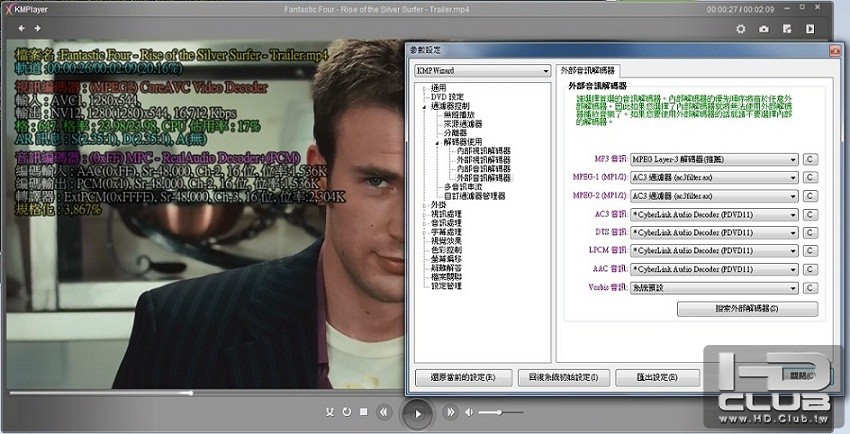Click the 搜索外部解碼器(S) button
850x434 pixels.
[747, 308]
